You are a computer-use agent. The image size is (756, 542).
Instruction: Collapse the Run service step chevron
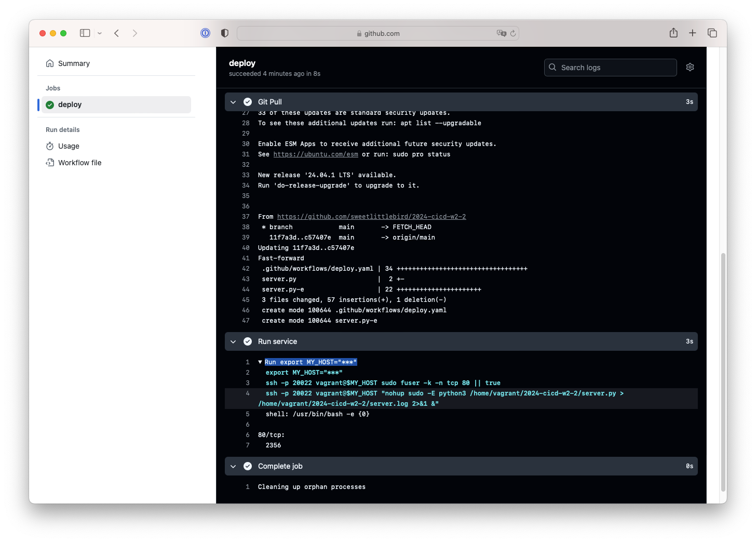coord(233,341)
